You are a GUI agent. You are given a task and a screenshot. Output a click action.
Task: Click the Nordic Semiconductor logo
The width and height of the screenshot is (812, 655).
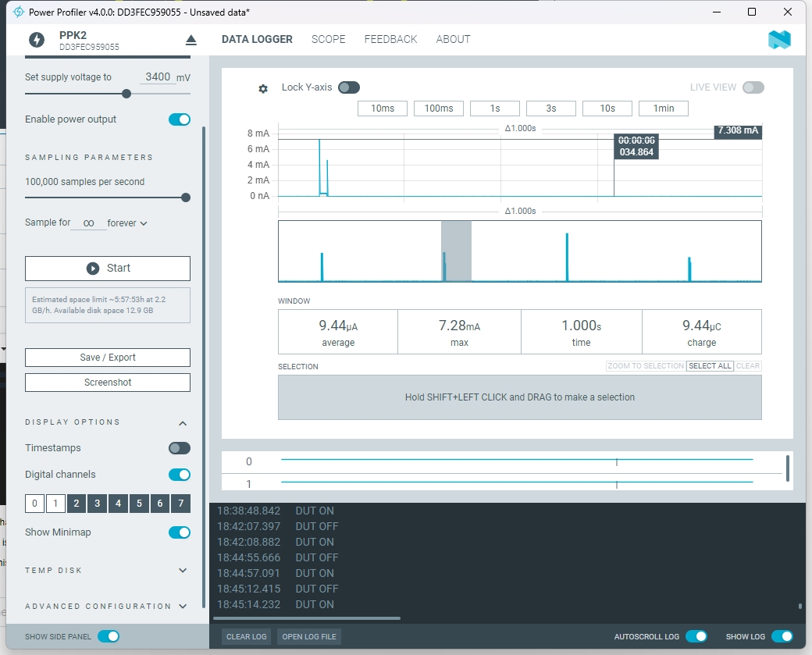779,40
